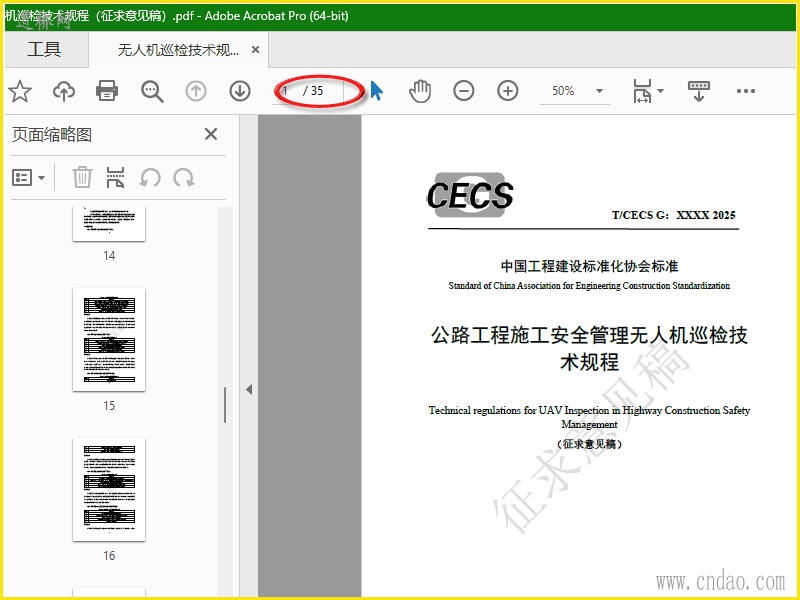The width and height of the screenshot is (800, 600).
Task: Activate the hand pan tool
Action: [x=420, y=91]
